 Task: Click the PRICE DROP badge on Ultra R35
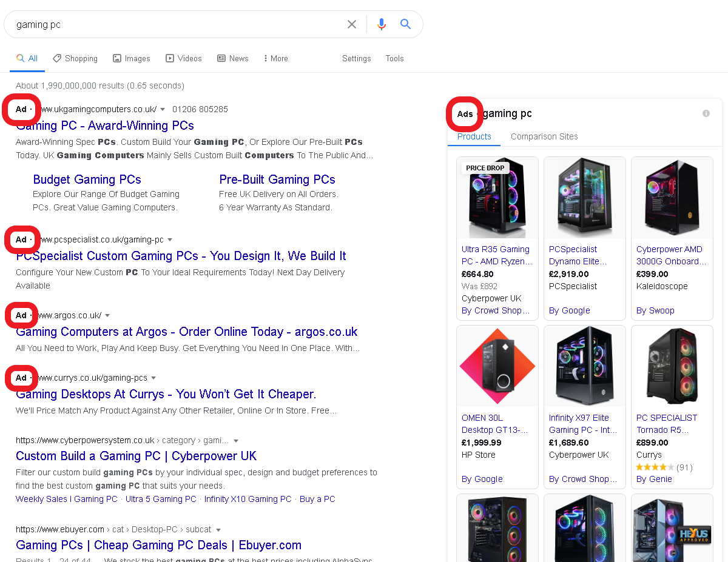click(485, 168)
